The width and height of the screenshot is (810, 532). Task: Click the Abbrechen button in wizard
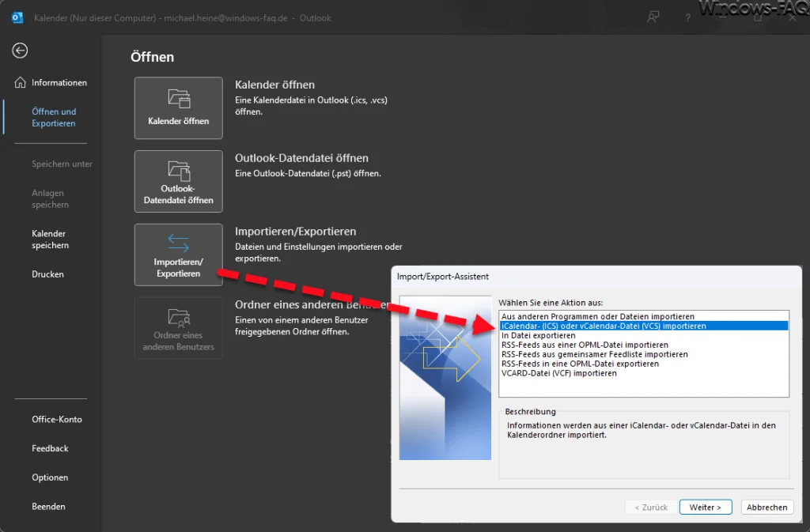click(x=766, y=507)
